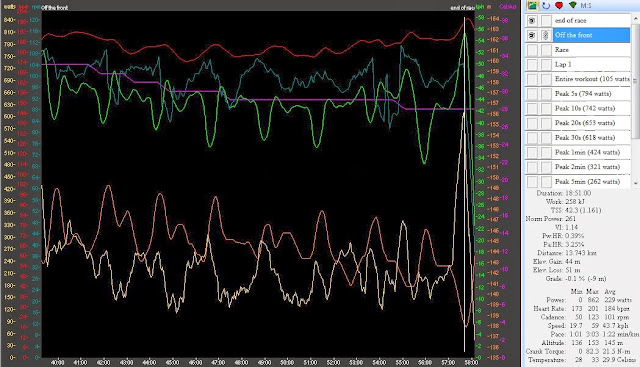
Task: Click the Temperature row in stats table
Action: pos(582,360)
